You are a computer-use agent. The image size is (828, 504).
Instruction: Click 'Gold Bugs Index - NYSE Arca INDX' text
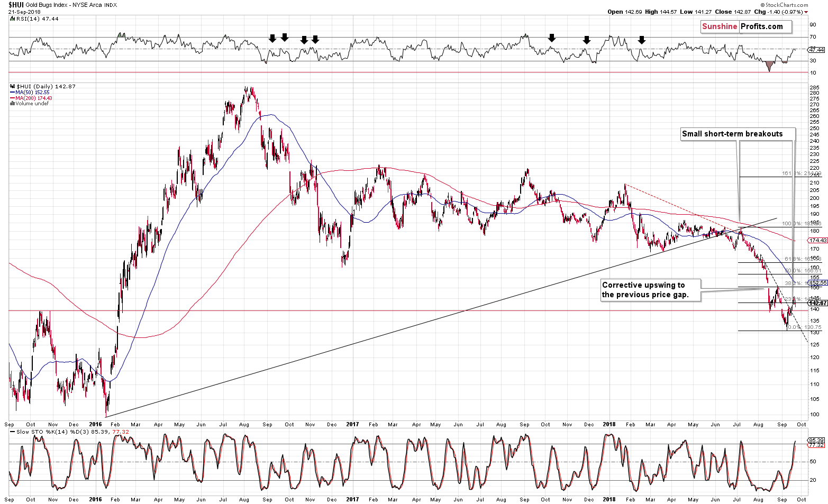71,5
